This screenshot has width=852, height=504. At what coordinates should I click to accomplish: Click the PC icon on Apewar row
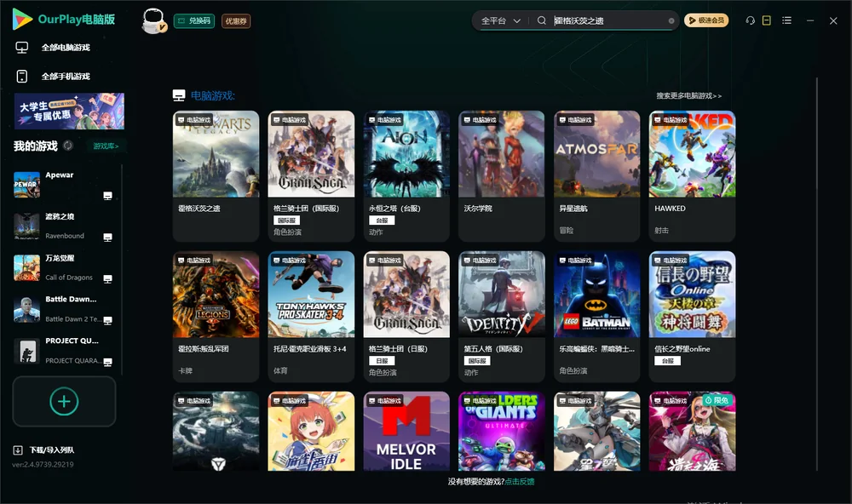pos(107,196)
